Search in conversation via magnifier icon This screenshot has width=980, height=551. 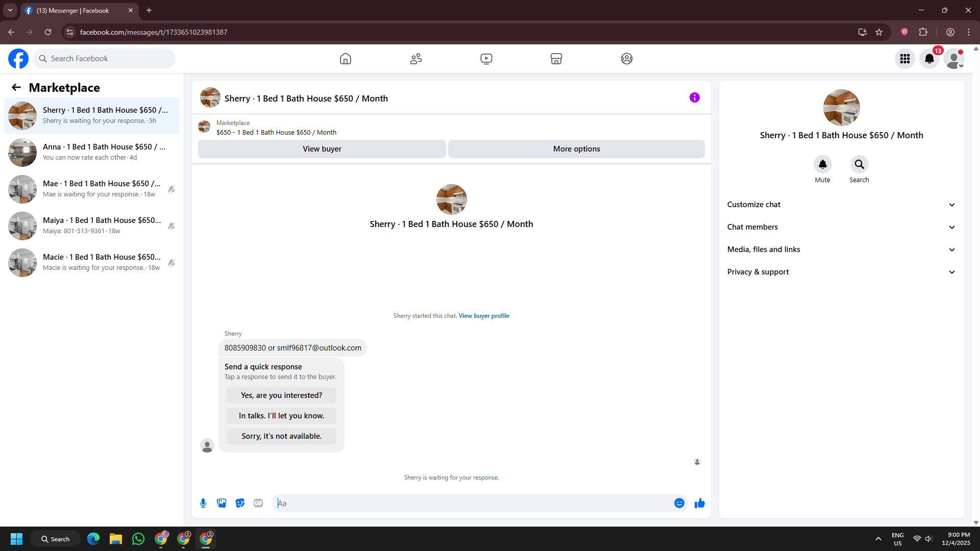(859, 164)
